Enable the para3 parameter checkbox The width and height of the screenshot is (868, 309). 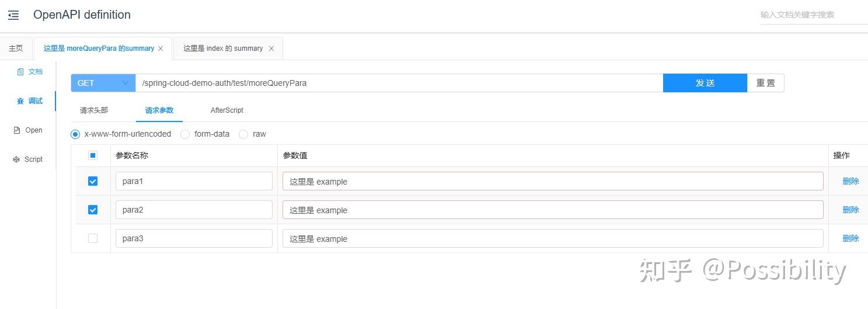93,238
